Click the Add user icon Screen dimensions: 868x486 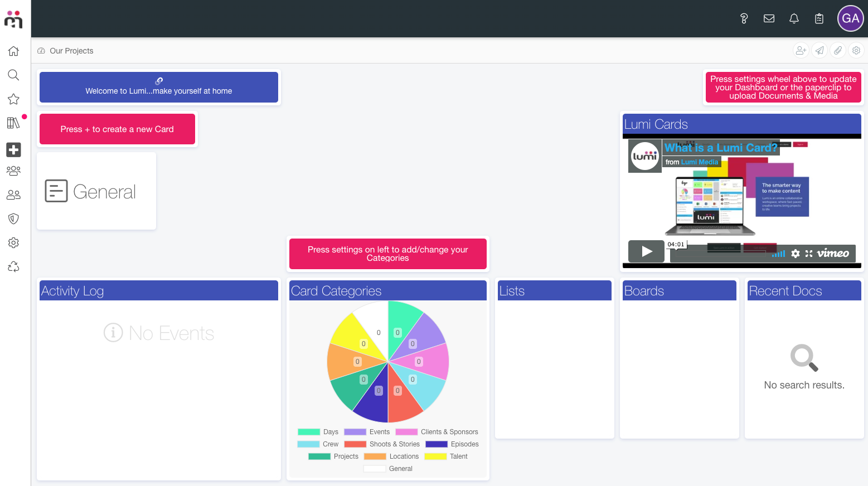(x=801, y=50)
